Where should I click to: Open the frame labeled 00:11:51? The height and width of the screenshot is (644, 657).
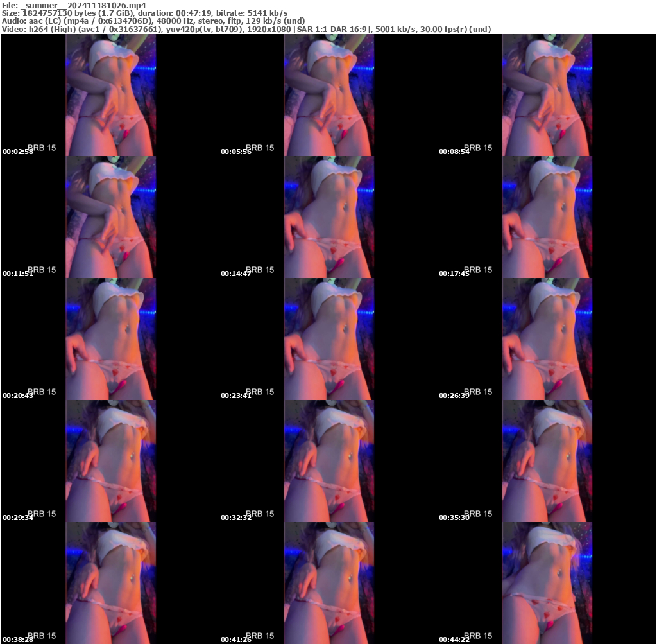click(x=109, y=216)
